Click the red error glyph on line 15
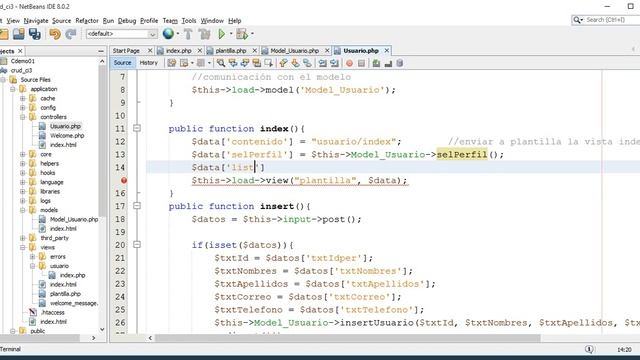640x360 pixels. [x=124, y=180]
